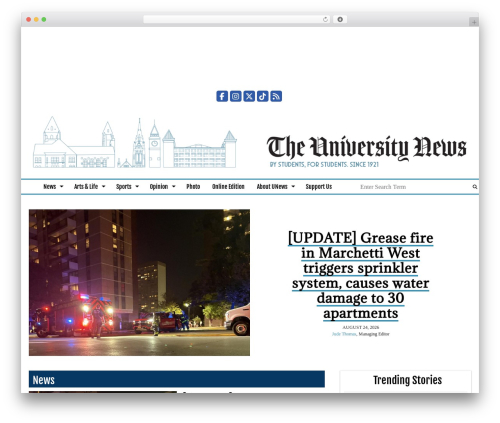Open the About UNews menu item

272,187
